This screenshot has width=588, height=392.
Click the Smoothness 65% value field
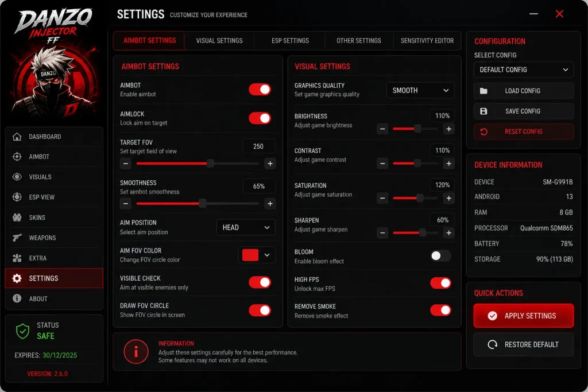click(259, 187)
